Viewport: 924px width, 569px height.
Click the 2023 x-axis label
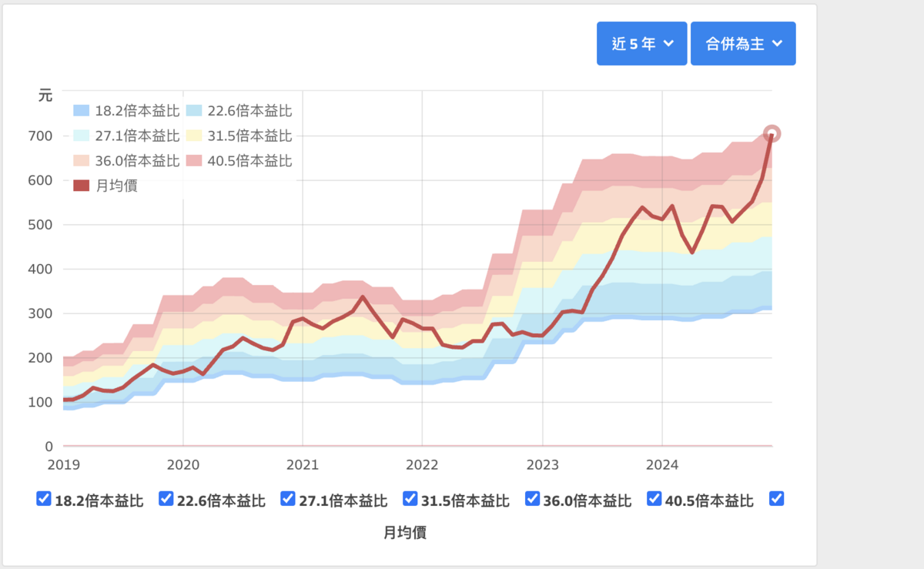(x=542, y=465)
